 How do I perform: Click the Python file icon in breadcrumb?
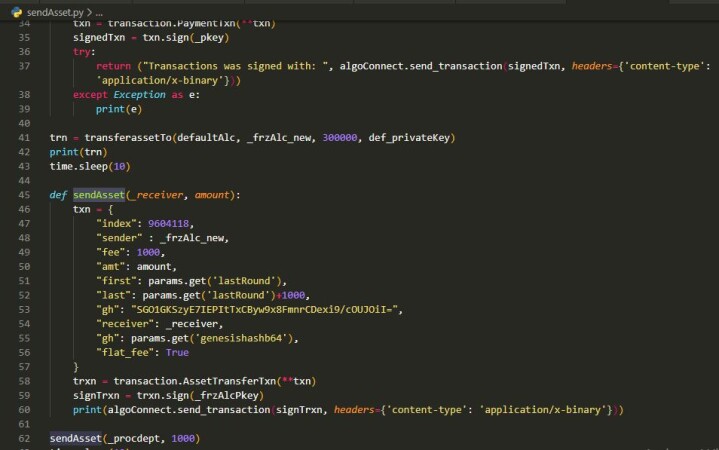(17, 12)
